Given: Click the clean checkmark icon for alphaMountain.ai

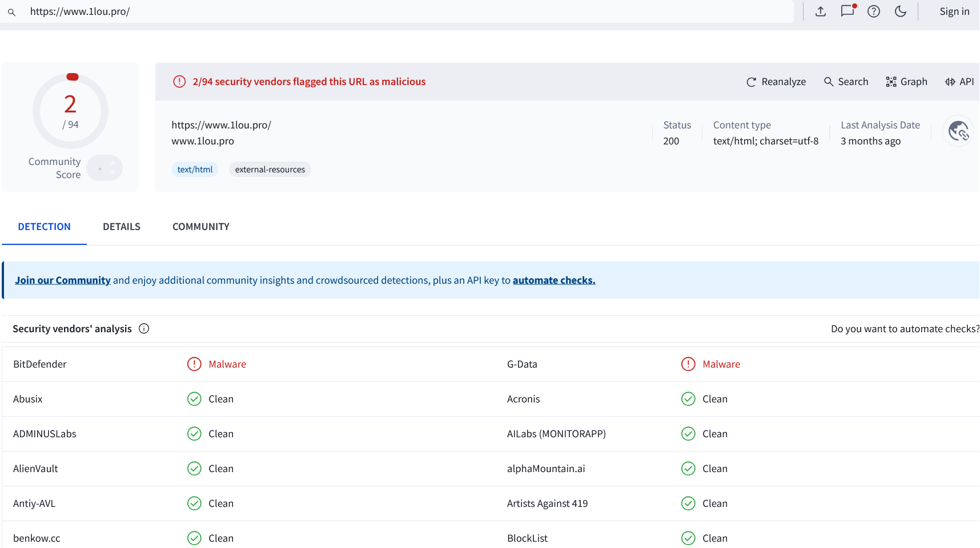Looking at the screenshot, I should click(688, 469).
